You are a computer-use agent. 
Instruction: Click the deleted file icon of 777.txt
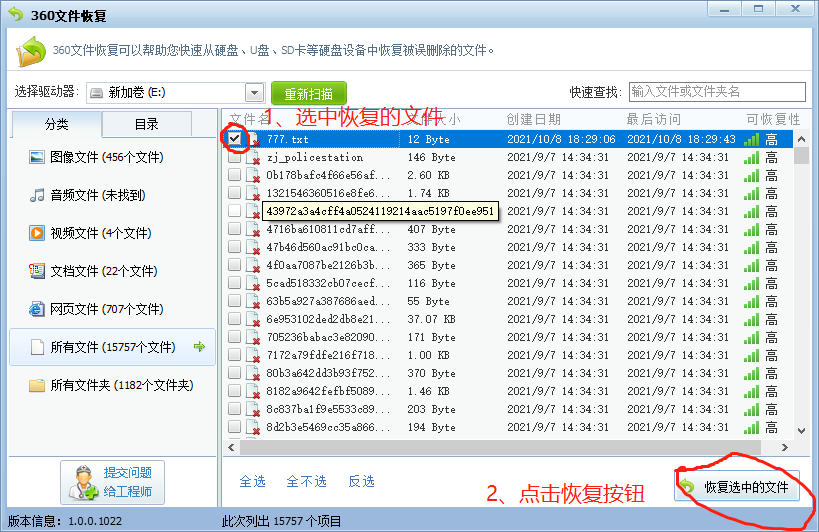[x=254, y=140]
